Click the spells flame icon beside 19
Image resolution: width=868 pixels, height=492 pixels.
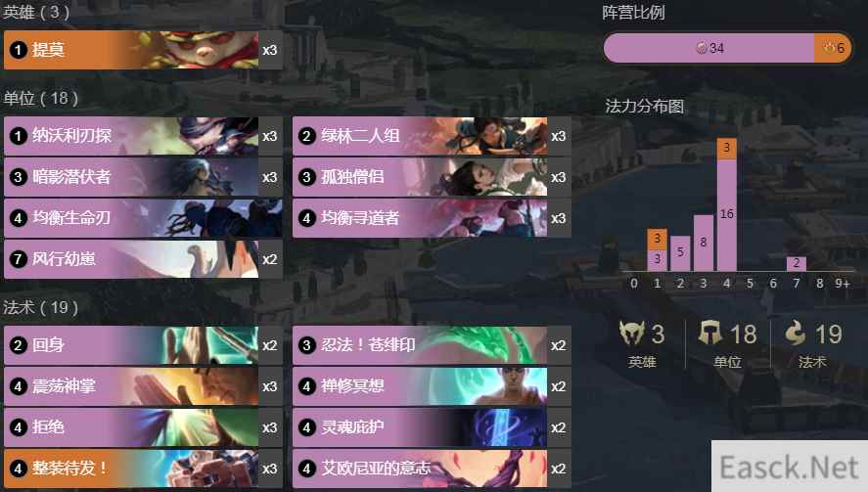(x=796, y=334)
